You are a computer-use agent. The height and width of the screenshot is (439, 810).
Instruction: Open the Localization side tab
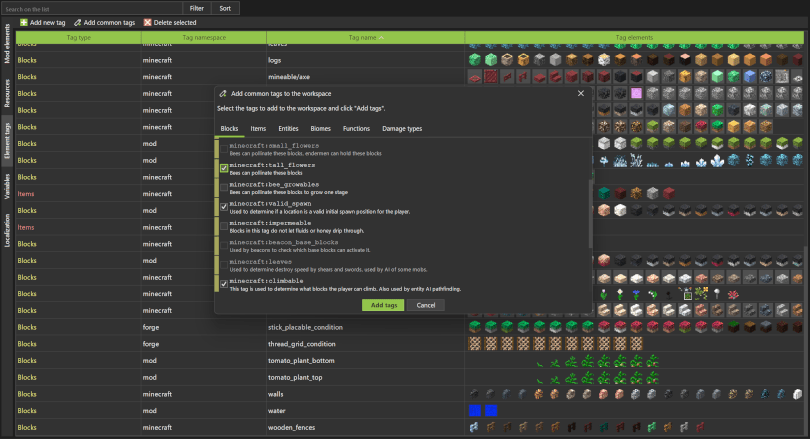[7, 230]
